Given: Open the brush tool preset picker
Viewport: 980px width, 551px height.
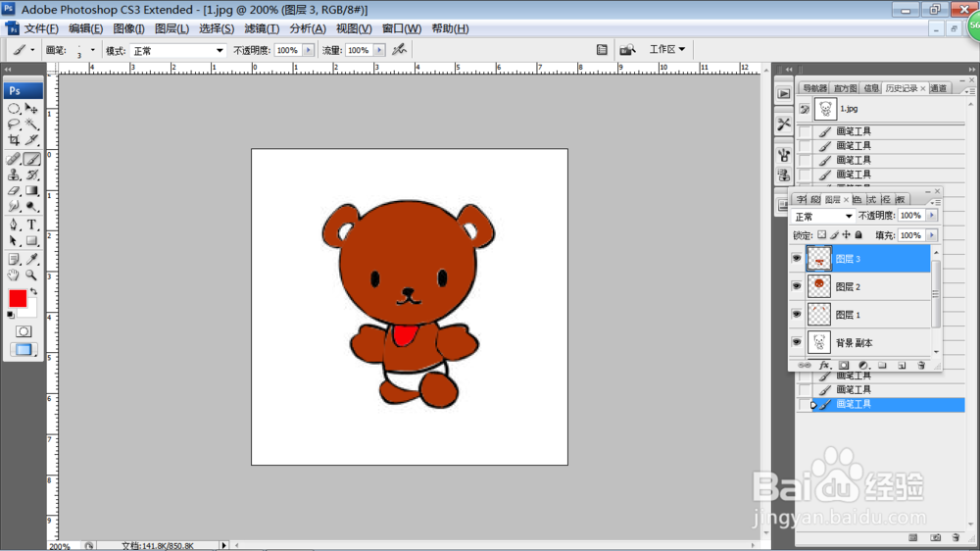Looking at the screenshot, I should [24, 50].
